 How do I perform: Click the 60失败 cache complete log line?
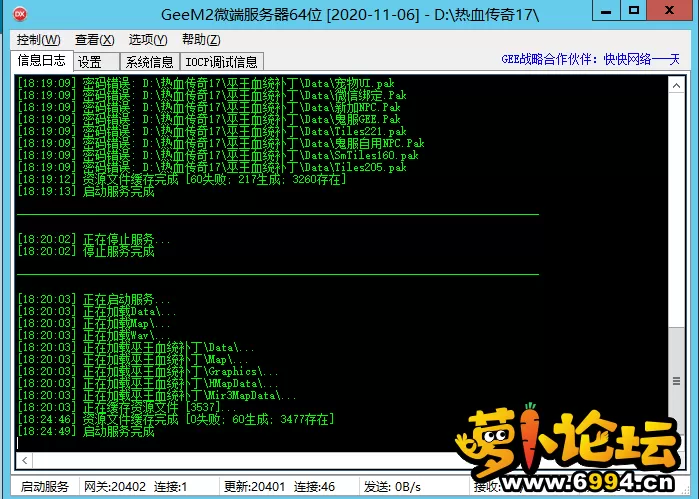click(182, 179)
